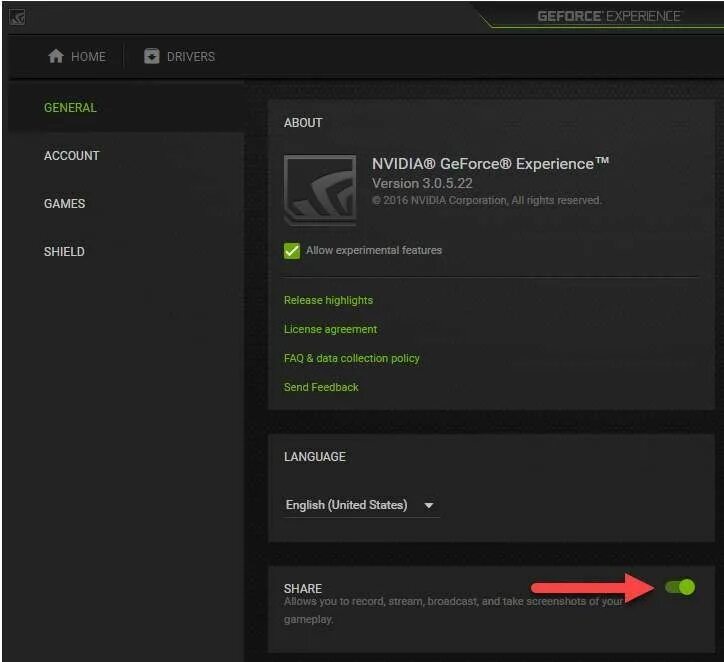724x662 pixels.
Task: Open the Release highlights link
Action: 328,300
